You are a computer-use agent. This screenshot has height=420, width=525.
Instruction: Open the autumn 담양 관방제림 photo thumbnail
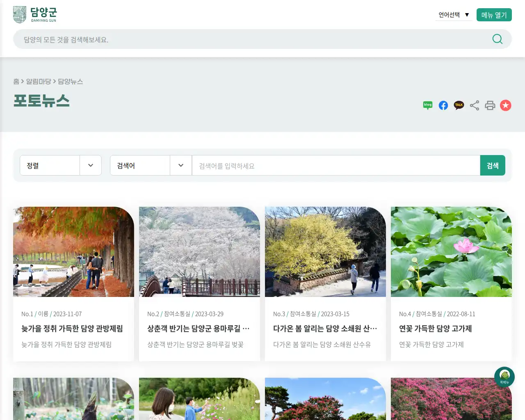click(73, 251)
